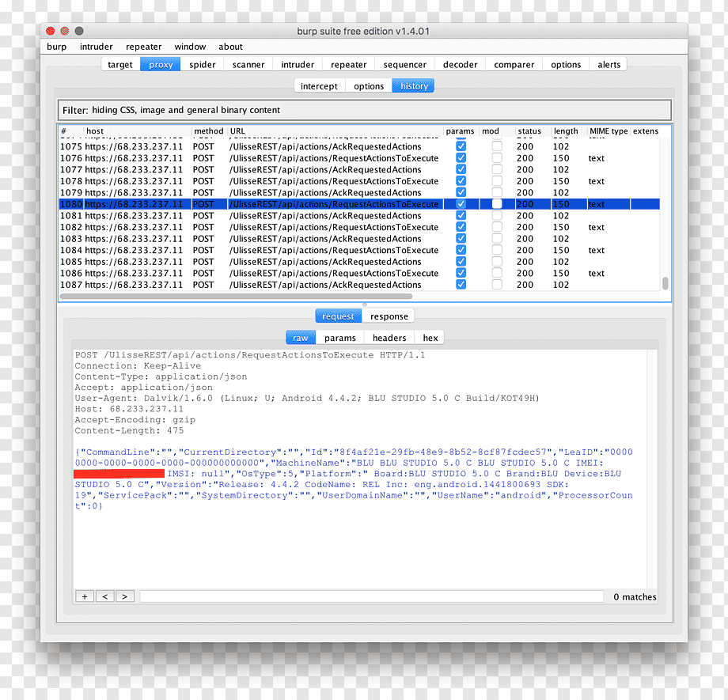Viewport: 728px width, 700px height.
Task: Click the horizontal scrollbar of history table
Action: 236,296
